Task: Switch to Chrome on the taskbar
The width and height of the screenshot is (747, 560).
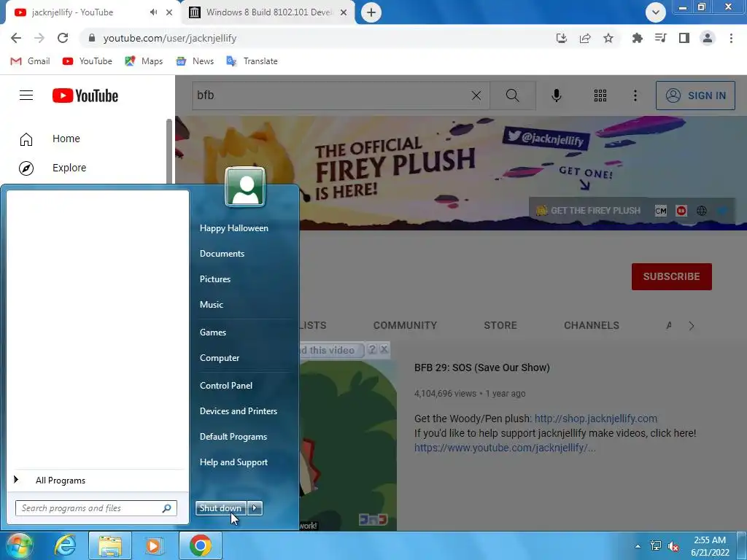Action: pos(201,545)
